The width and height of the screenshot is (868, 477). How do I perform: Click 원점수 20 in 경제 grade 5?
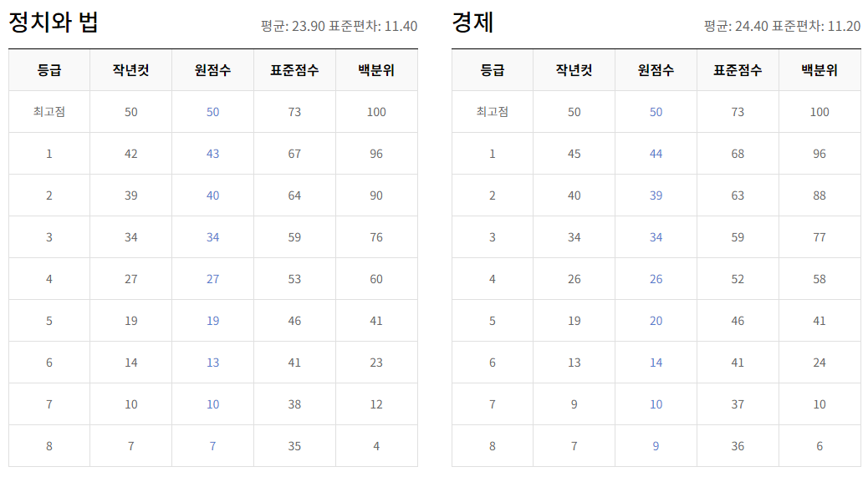coord(656,321)
